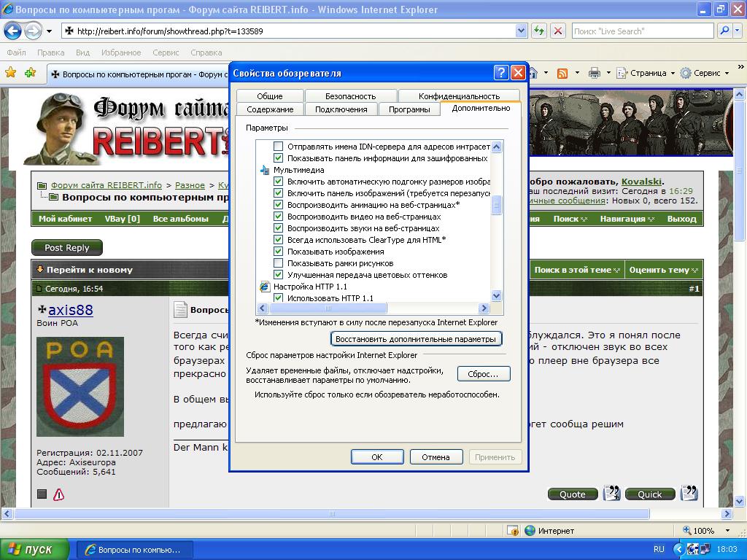Click the Stop loading red X icon

(558, 31)
